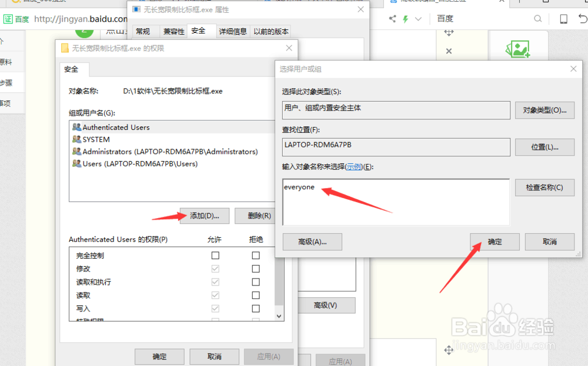Click the green lightning icon near address bar

tap(404, 18)
